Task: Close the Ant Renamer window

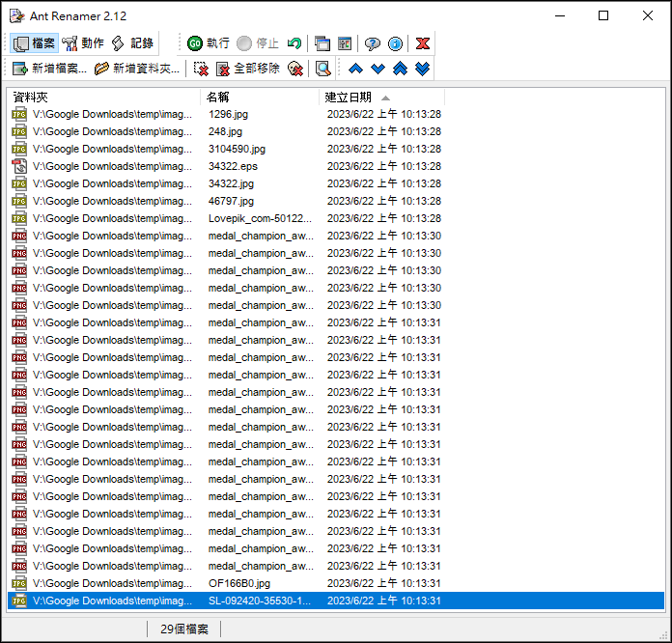Action: pyautogui.click(x=648, y=15)
